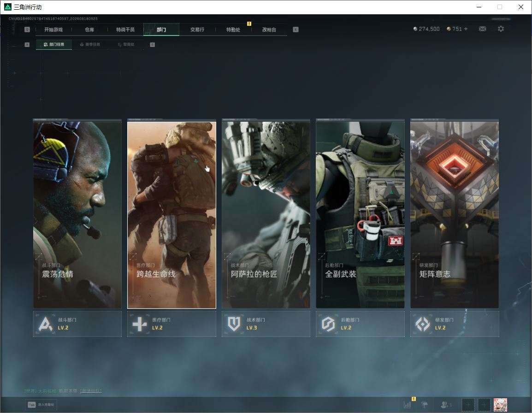Click the expand icon above 阿萨拉的枪匠 title
Viewport: 532px width, 413px height.
click(x=227, y=256)
